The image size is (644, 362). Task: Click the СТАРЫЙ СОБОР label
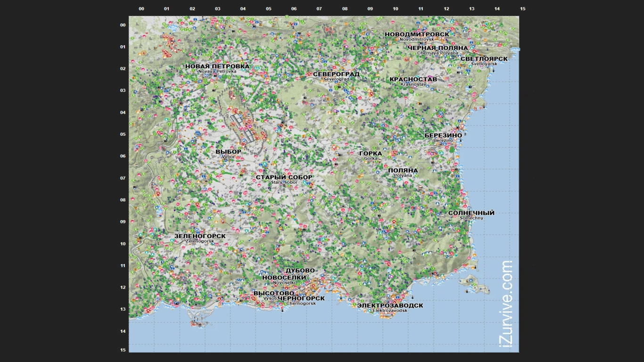[x=284, y=178]
